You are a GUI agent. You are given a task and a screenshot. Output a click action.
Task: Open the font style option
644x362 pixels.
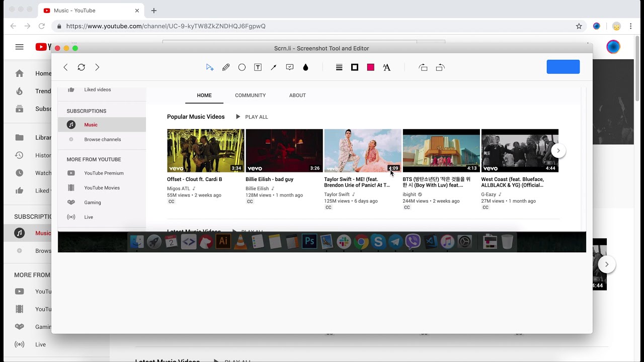pyautogui.click(x=386, y=67)
